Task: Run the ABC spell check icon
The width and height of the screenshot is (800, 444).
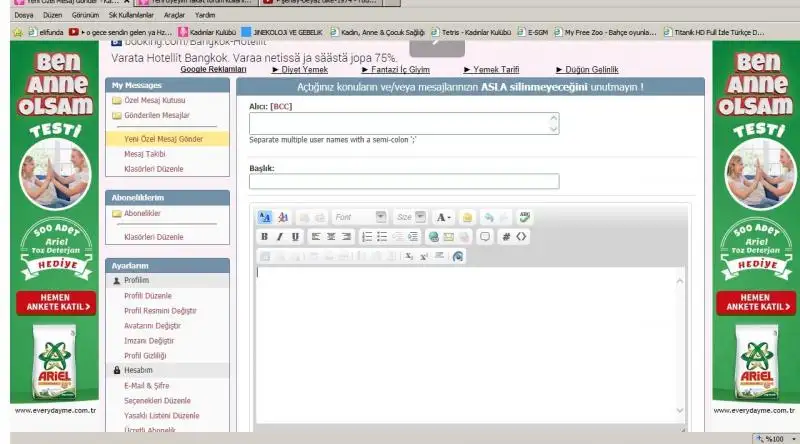Action: 525,217
